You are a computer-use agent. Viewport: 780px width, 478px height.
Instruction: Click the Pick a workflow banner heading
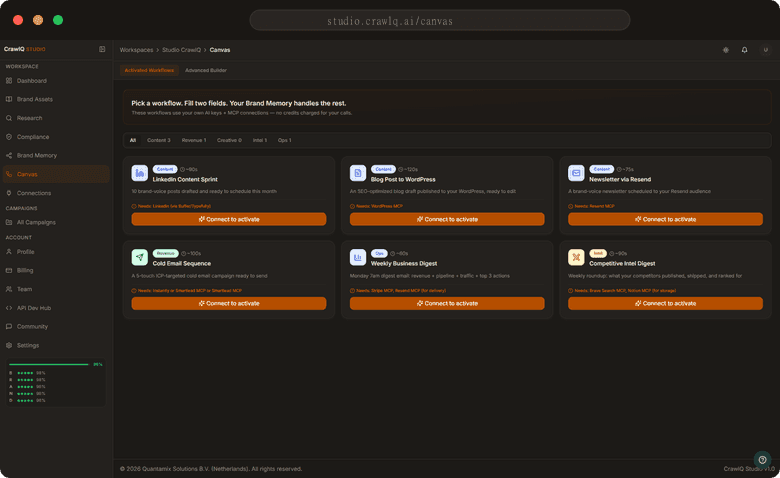tap(239, 103)
